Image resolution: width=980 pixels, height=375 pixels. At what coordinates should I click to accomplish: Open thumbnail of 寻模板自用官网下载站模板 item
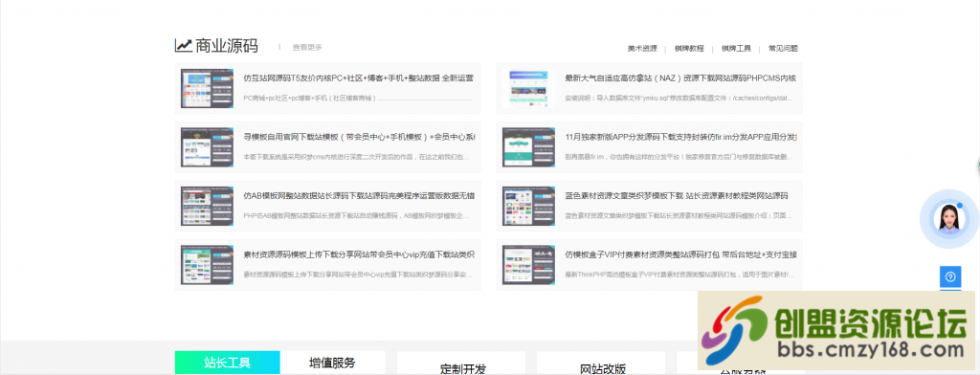click(x=207, y=147)
